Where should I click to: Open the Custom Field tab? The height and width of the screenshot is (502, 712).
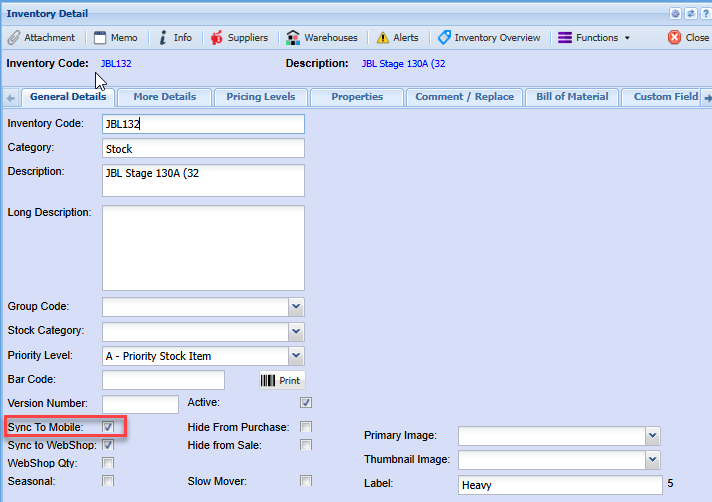pos(662,97)
